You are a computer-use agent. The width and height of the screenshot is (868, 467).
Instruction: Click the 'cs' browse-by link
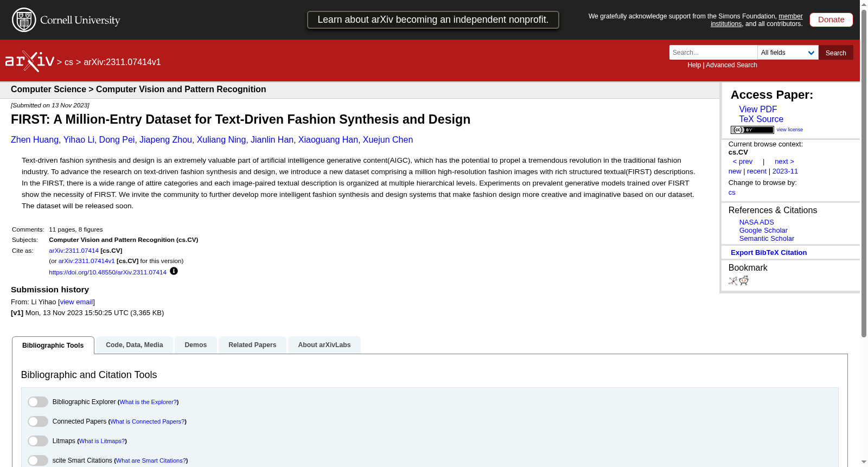pyautogui.click(x=732, y=192)
